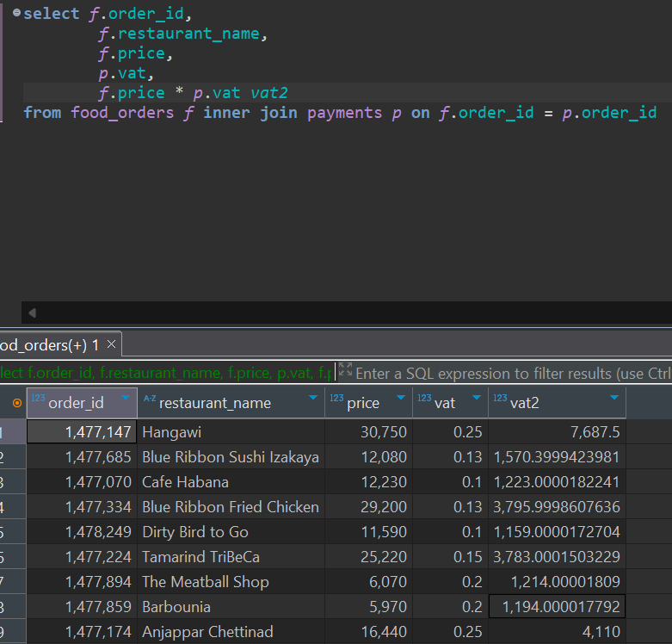Open the vat column filter dropdown
The width and height of the screenshot is (672, 644).
(476, 398)
